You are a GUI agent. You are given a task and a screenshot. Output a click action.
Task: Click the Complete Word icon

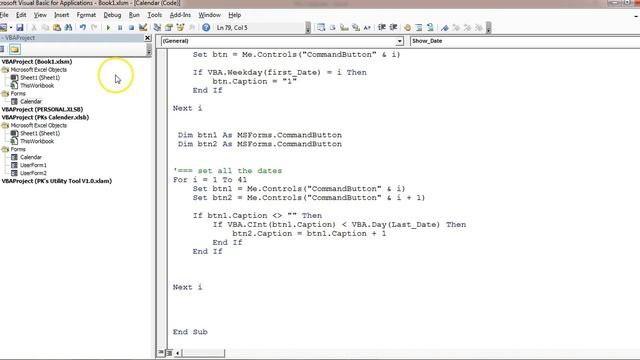point(367,27)
